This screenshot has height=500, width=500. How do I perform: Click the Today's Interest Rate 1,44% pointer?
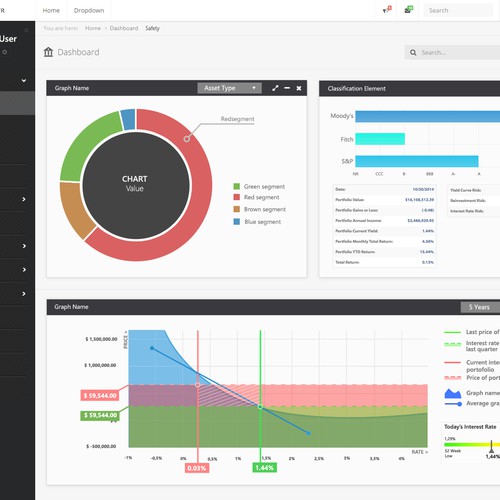tap(491, 447)
